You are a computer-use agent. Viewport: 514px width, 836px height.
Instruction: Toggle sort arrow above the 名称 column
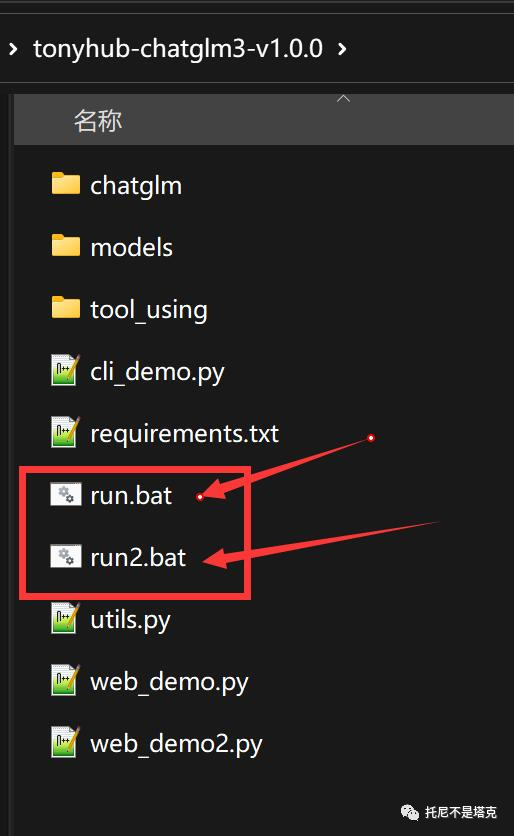point(343,98)
